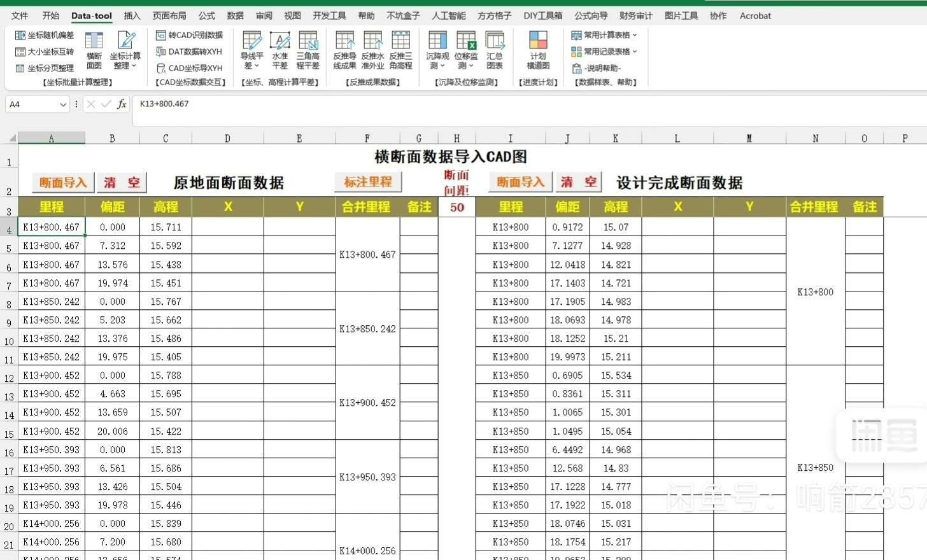Open the 页面布局 ribbon tab
Screen dimensions: 927x560
tap(169, 15)
